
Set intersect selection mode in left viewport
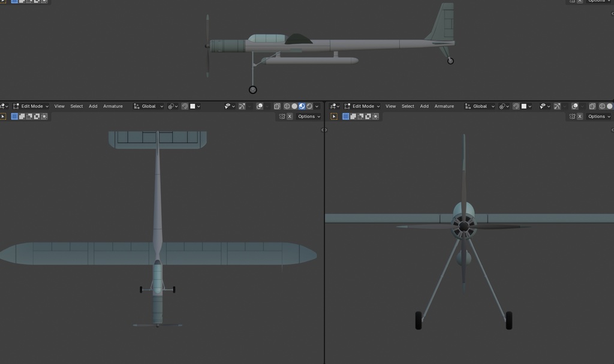44,116
